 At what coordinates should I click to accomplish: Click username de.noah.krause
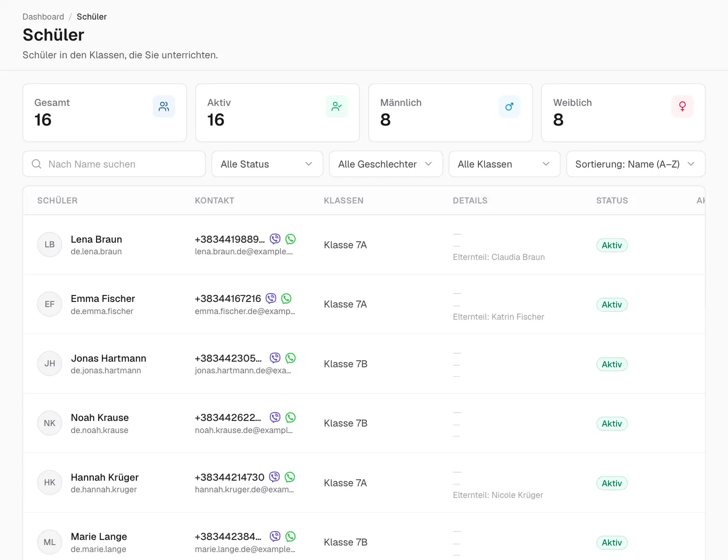tap(99, 430)
